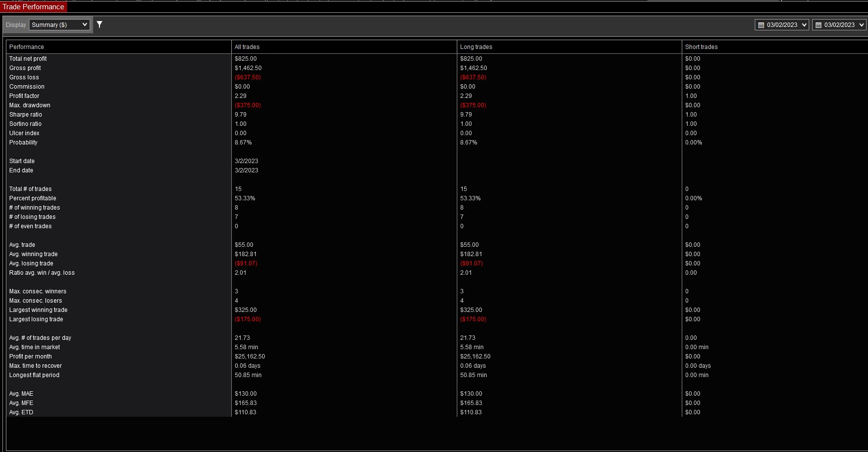Screen dimensions: 868x452
Task: Click the Commission row label
Action: [27, 87]
